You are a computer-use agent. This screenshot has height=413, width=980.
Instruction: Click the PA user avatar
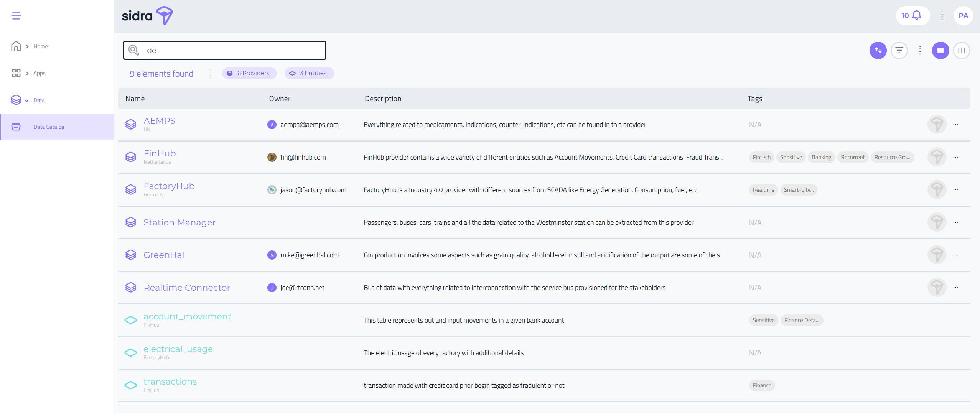click(963, 16)
